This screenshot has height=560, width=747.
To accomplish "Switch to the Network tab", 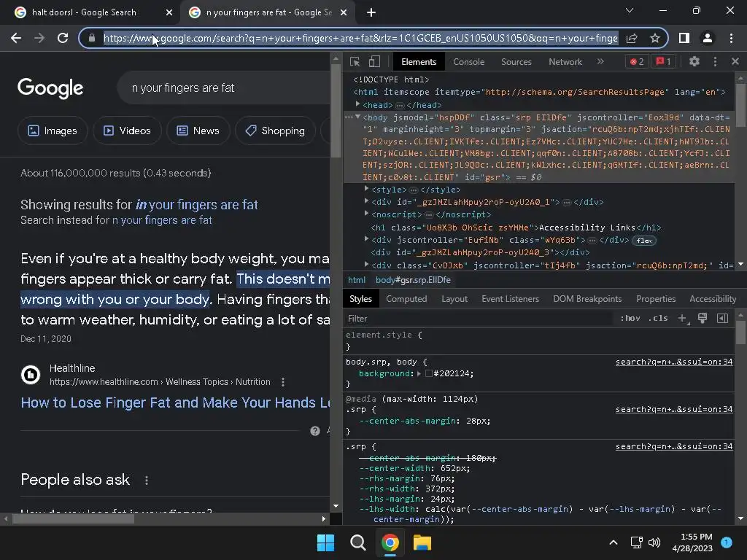I will (565, 62).
